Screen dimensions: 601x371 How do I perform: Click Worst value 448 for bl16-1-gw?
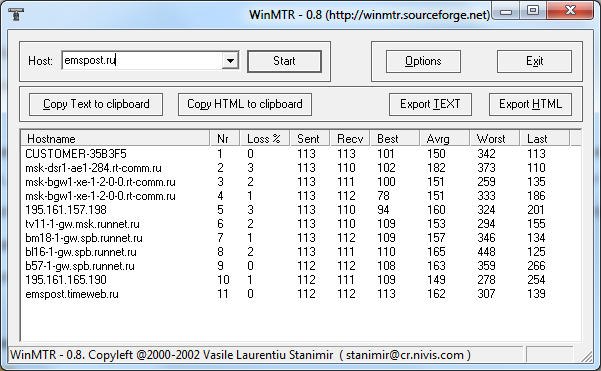486,252
